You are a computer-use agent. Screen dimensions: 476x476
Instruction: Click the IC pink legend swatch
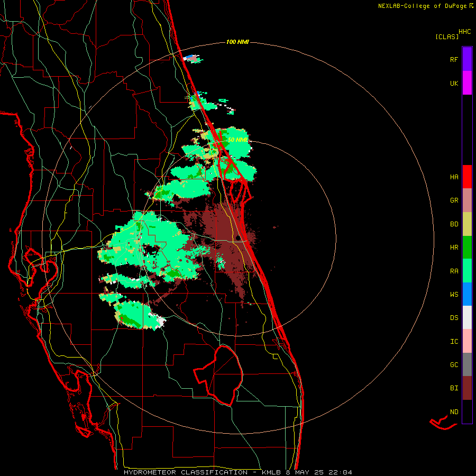[x=467, y=341]
